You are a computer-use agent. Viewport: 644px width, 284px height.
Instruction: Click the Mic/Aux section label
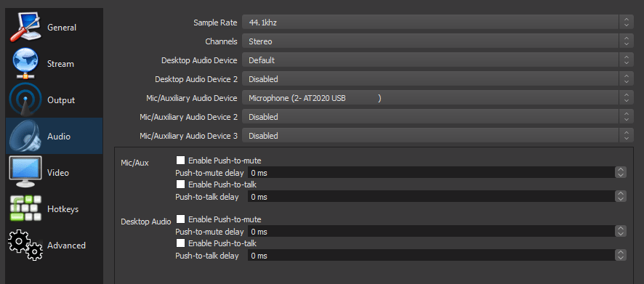134,163
